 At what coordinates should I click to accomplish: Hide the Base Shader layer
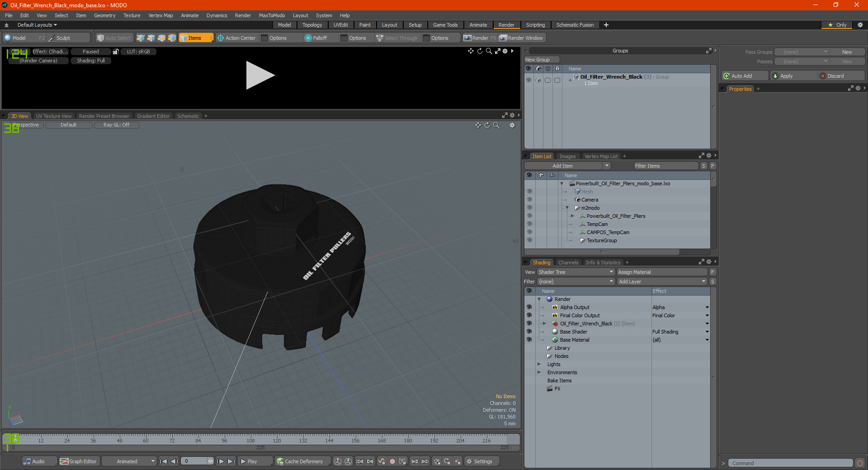[529, 332]
